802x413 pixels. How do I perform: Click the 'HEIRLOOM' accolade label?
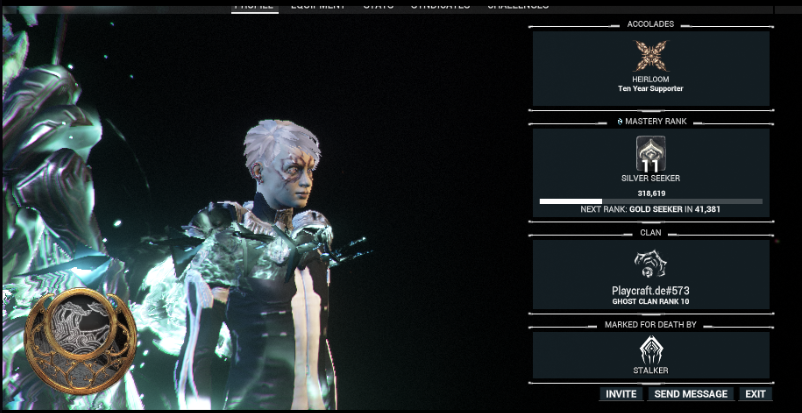tap(651, 79)
